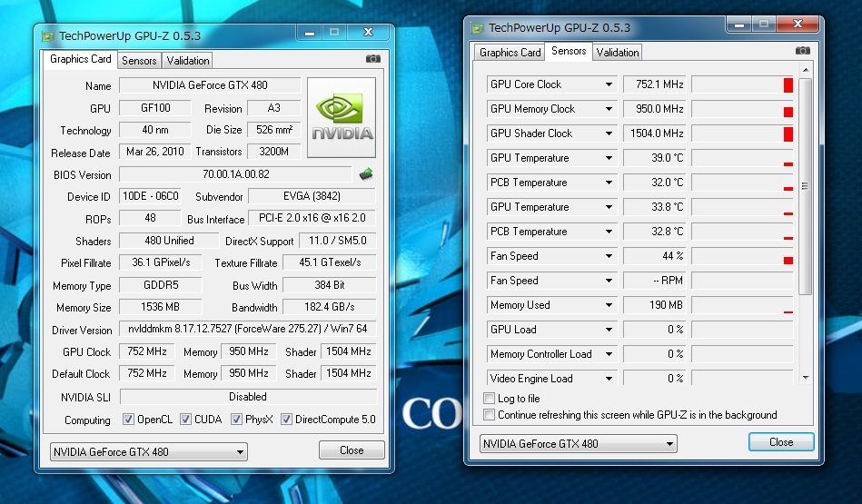The height and width of the screenshot is (504, 862).
Task: Click the GPU Shader Clock graph bar
Action: [x=741, y=133]
